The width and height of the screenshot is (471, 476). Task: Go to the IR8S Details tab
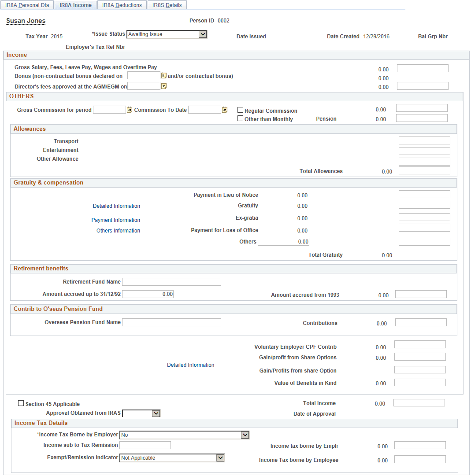click(167, 5)
